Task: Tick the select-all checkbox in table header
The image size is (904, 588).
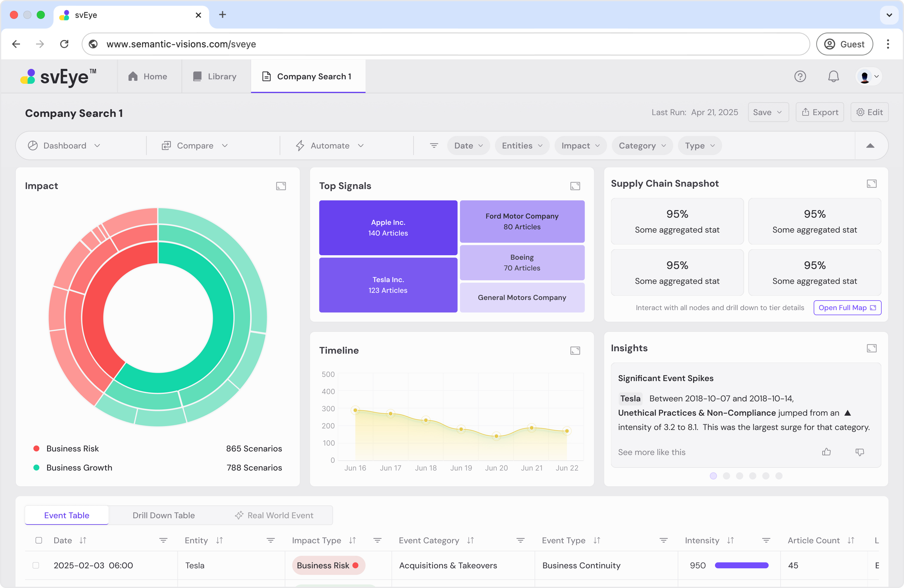Action: click(39, 540)
